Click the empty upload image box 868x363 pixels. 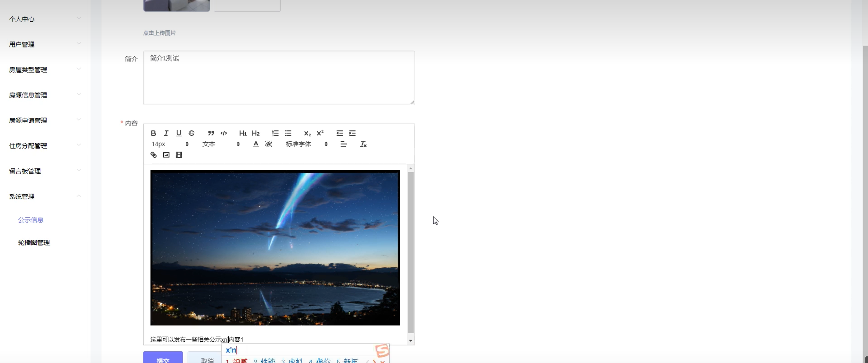point(247,5)
